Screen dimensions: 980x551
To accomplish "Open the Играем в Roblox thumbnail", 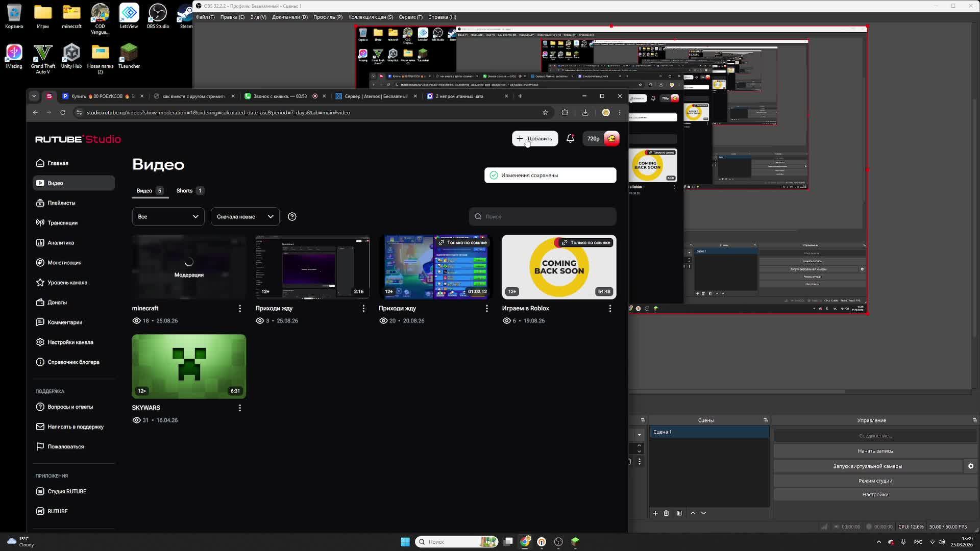I will click(x=559, y=267).
